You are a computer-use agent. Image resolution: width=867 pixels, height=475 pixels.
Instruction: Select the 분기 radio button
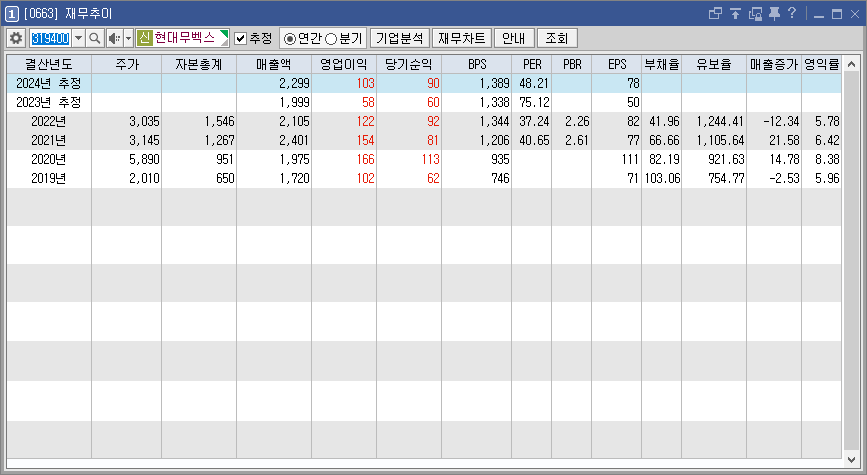click(331, 39)
